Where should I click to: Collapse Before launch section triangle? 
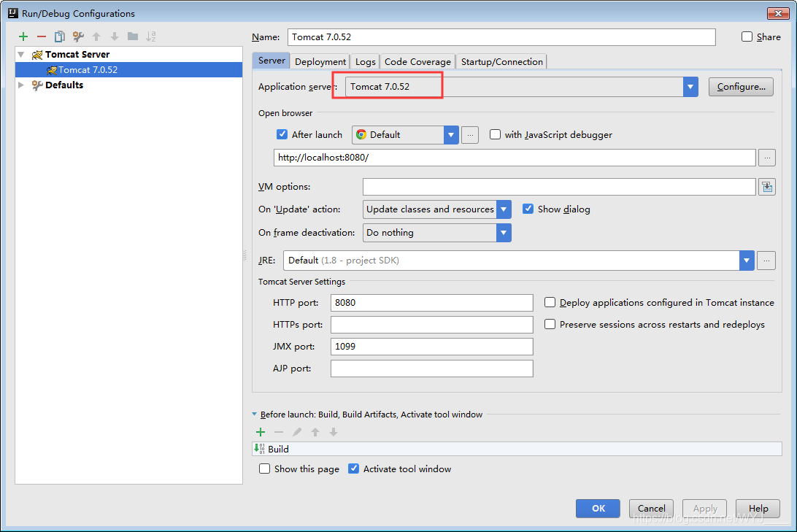[255, 414]
